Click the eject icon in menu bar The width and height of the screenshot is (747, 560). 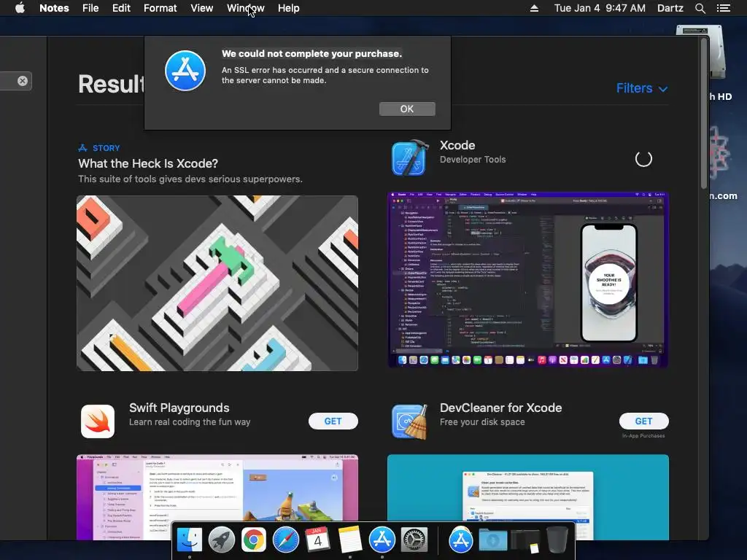tap(535, 8)
